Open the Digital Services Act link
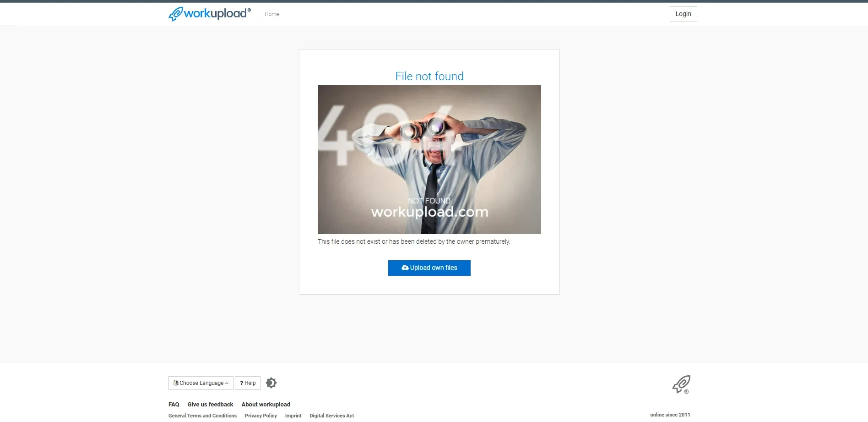Viewport: 868px width, 422px height. tap(332, 416)
